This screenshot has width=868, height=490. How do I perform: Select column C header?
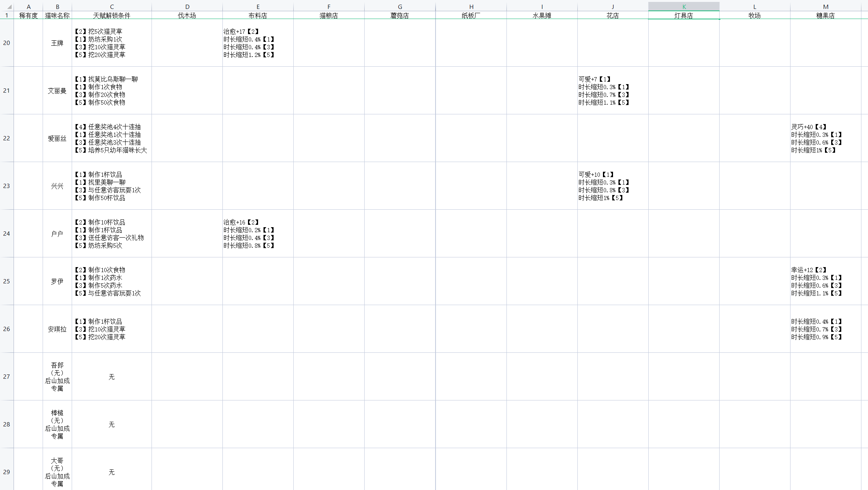(112, 7)
